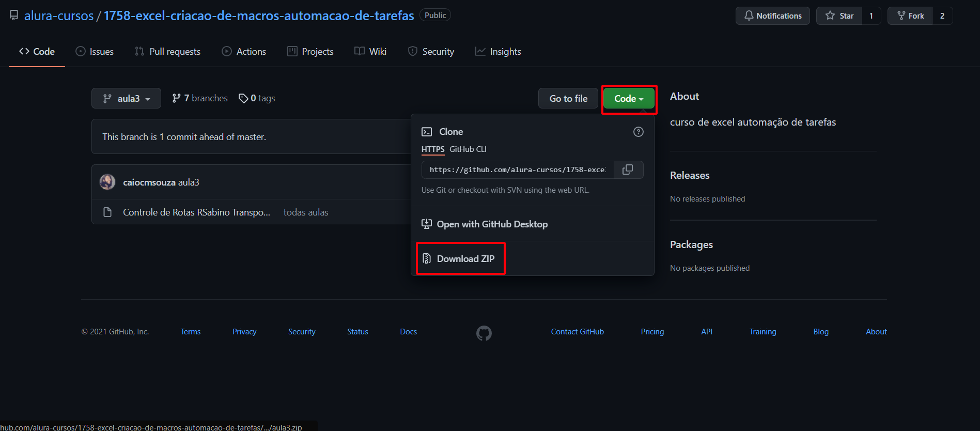Viewport: 980px width, 431px height.
Task: Open the alura-cursos organization link
Action: [59, 16]
